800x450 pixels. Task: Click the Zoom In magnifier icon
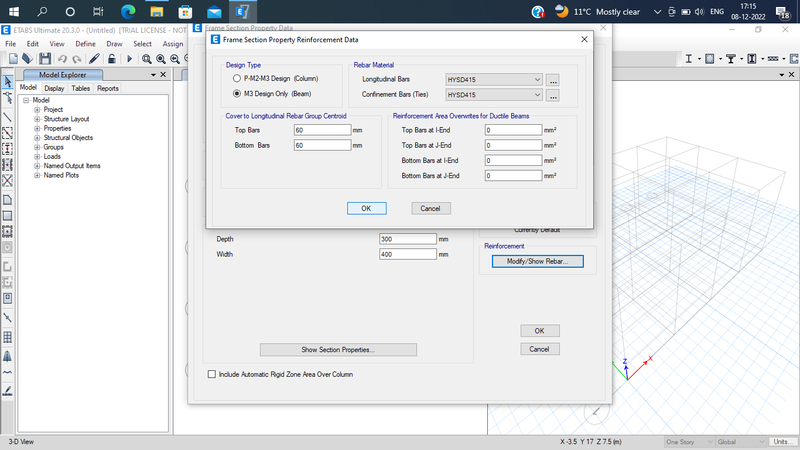point(161,59)
